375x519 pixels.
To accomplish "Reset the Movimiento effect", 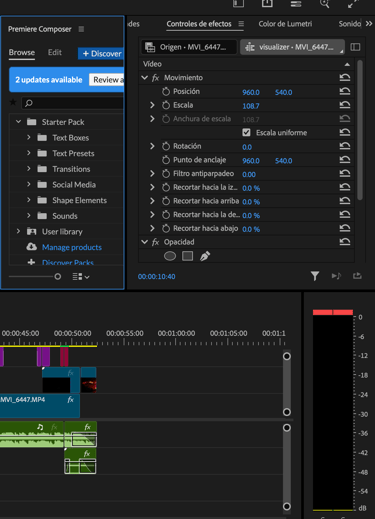I will point(345,78).
